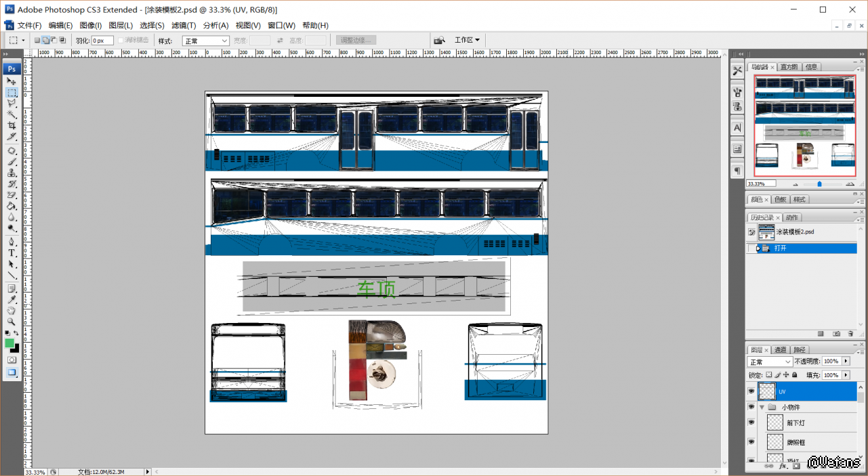The height and width of the screenshot is (476, 868).
Task: Open the layer blend mode dropdown
Action: coord(769,362)
